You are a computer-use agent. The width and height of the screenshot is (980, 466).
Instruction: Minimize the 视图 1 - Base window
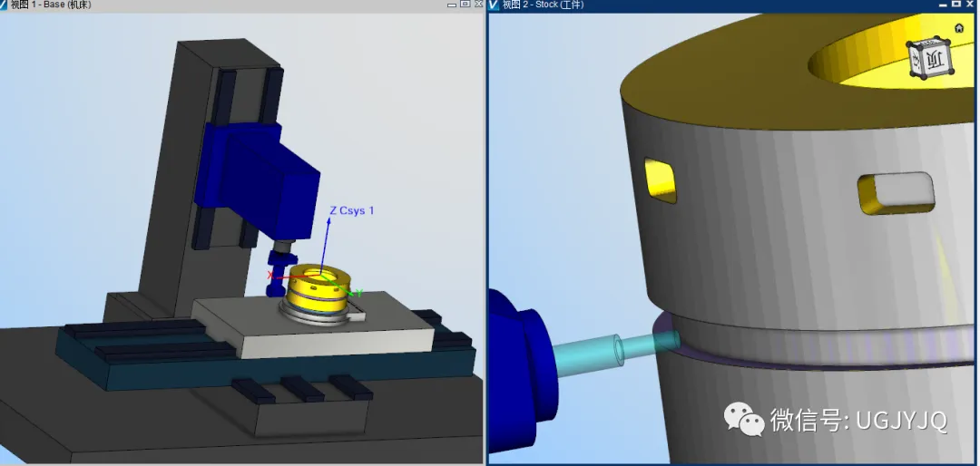pos(452,5)
